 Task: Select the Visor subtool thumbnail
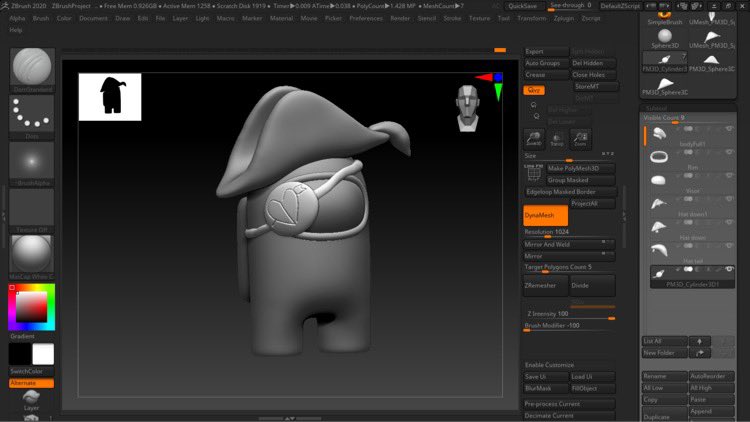point(659,180)
